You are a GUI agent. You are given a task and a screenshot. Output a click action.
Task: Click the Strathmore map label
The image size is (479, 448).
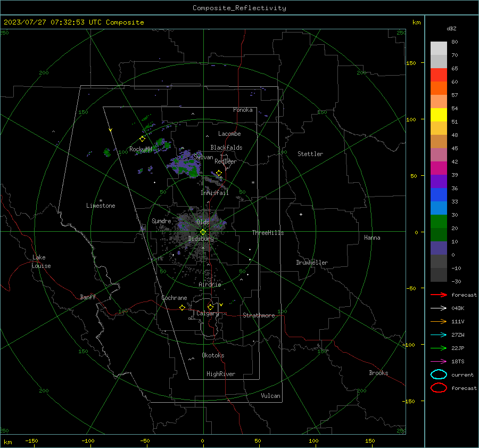coord(259,315)
